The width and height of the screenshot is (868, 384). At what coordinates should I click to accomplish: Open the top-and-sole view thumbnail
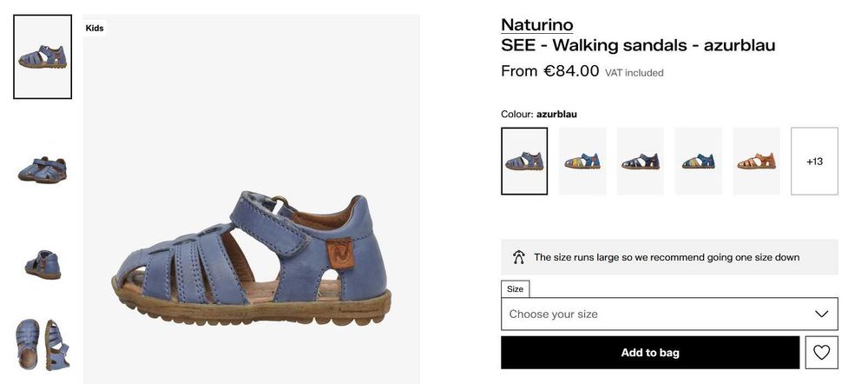click(x=43, y=345)
